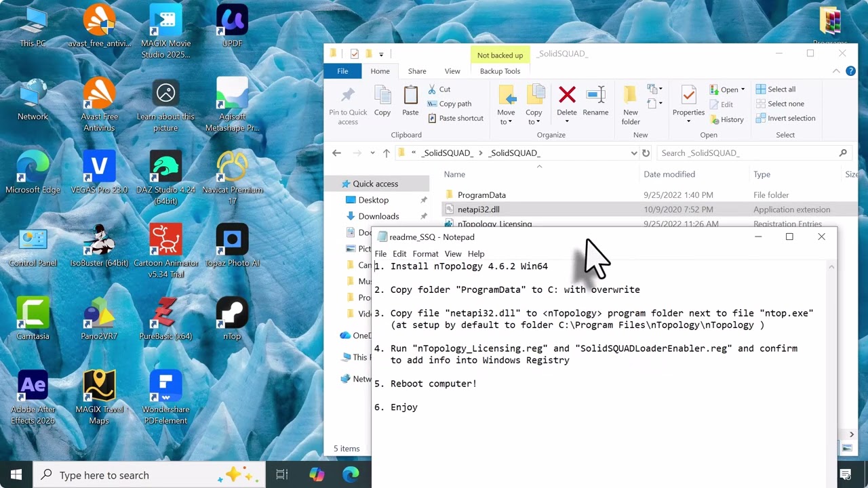Image resolution: width=868 pixels, height=488 pixels.
Task: Launch DAZ Studio 4.24 shortcut
Action: pos(165,178)
